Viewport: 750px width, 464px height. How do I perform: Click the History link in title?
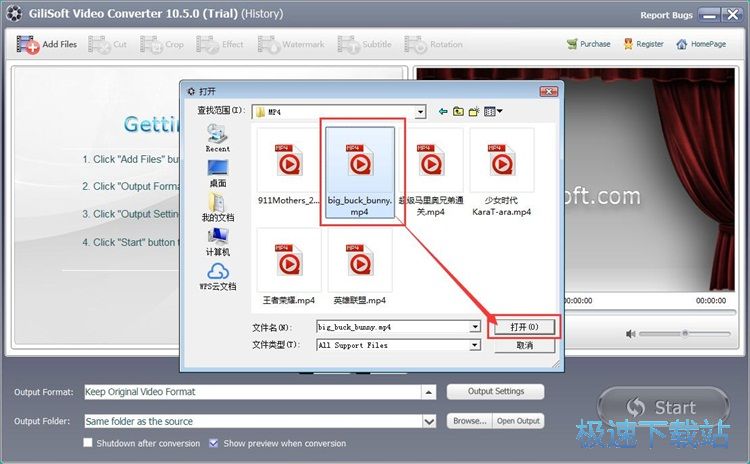click(x=262, y=13)
